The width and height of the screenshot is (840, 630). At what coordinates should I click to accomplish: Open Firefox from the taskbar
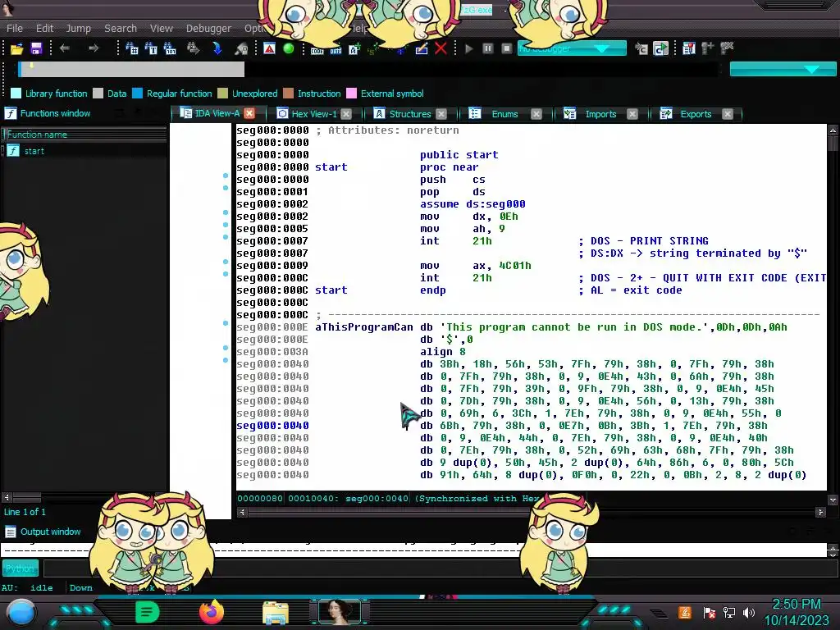point(212,612)
